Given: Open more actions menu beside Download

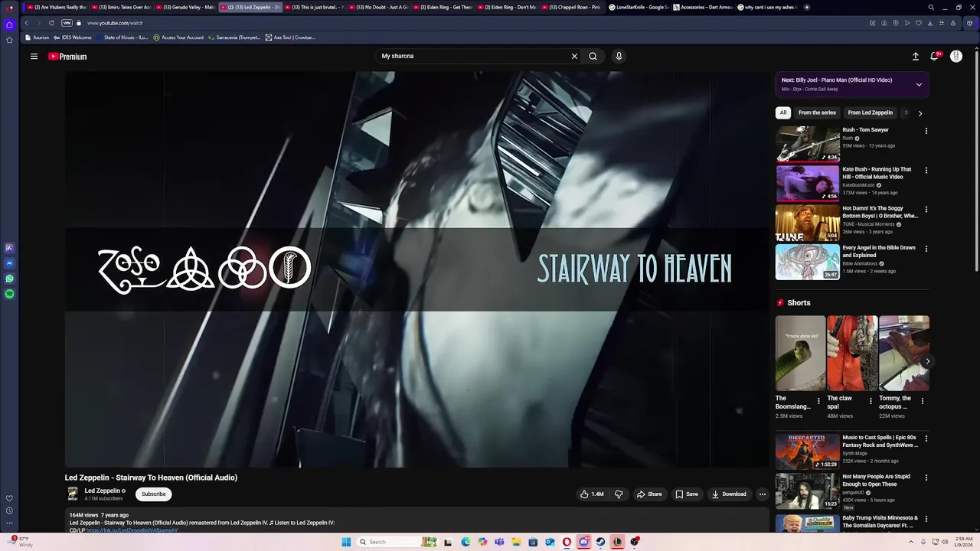Looking at the screenshot, I should click(x=762, y=494).
